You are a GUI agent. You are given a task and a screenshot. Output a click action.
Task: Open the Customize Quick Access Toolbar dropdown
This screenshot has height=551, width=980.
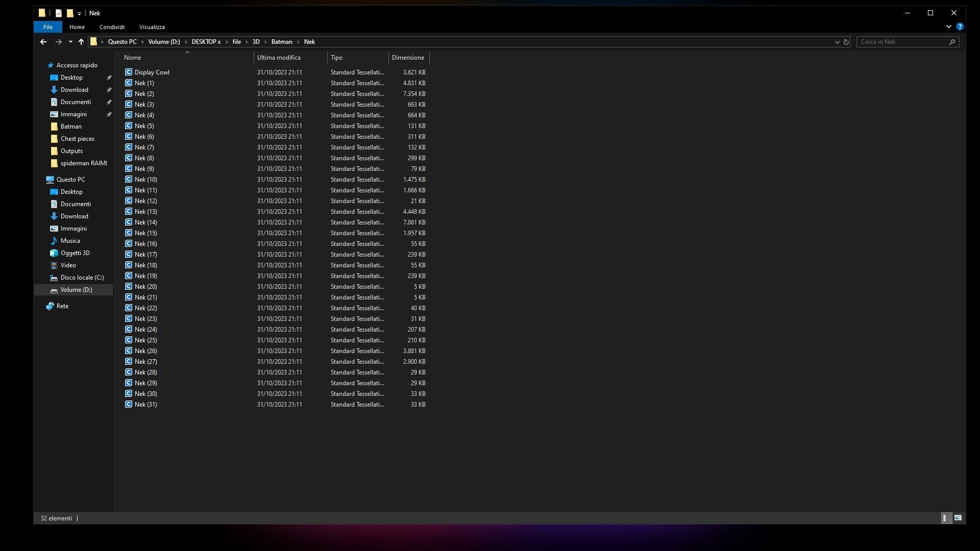click(79, 14)
